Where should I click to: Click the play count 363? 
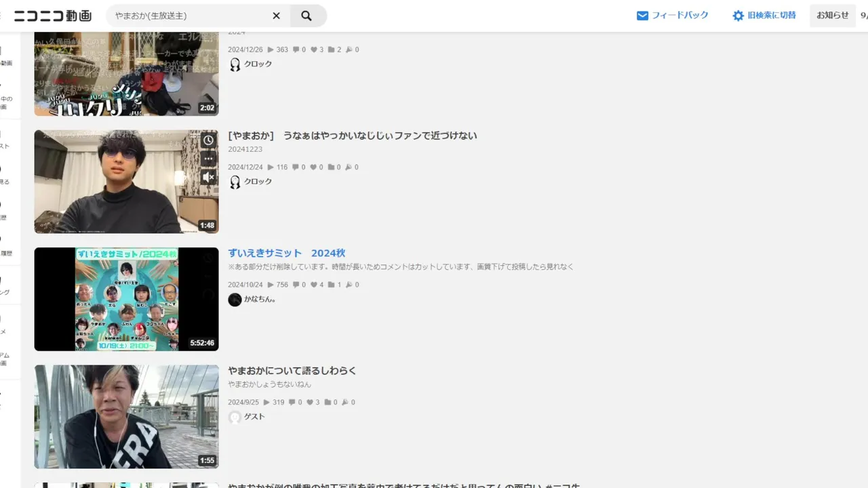tap(282, 49)
